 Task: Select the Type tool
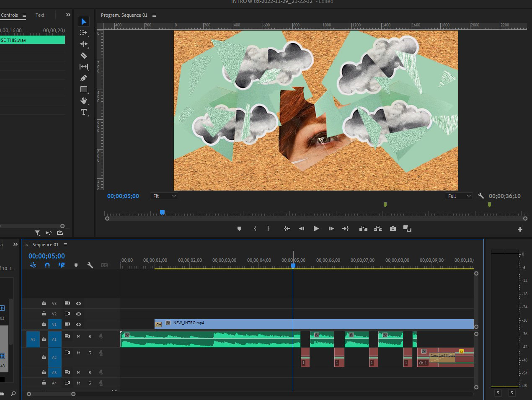[x=84, y=112]
